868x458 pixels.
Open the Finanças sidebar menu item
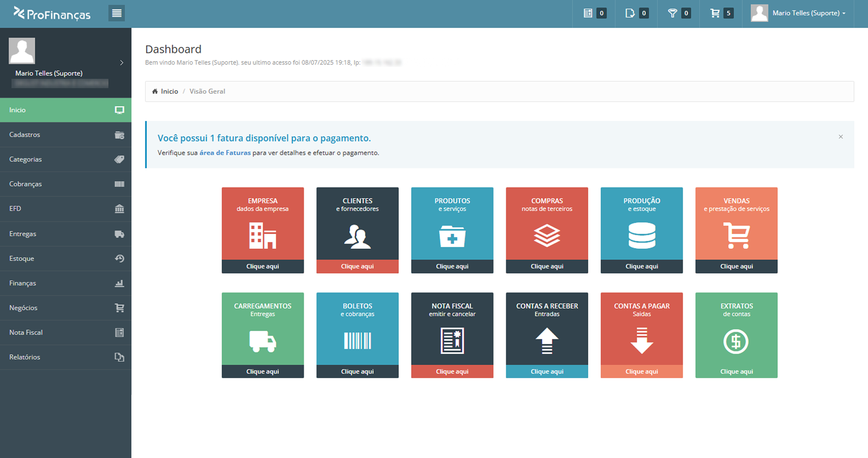pyautogui.click(x=66, y=283)
